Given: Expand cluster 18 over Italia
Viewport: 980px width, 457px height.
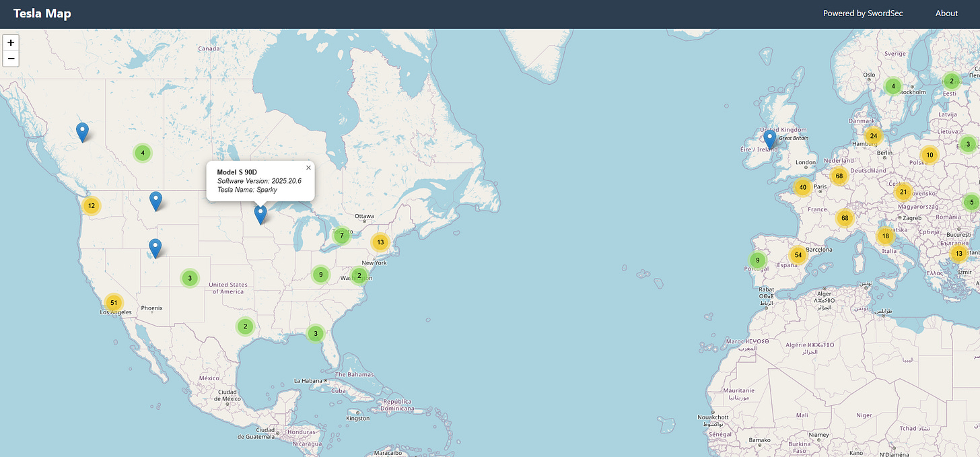Looking at the screenshot, I should click(x=885, y=236).
